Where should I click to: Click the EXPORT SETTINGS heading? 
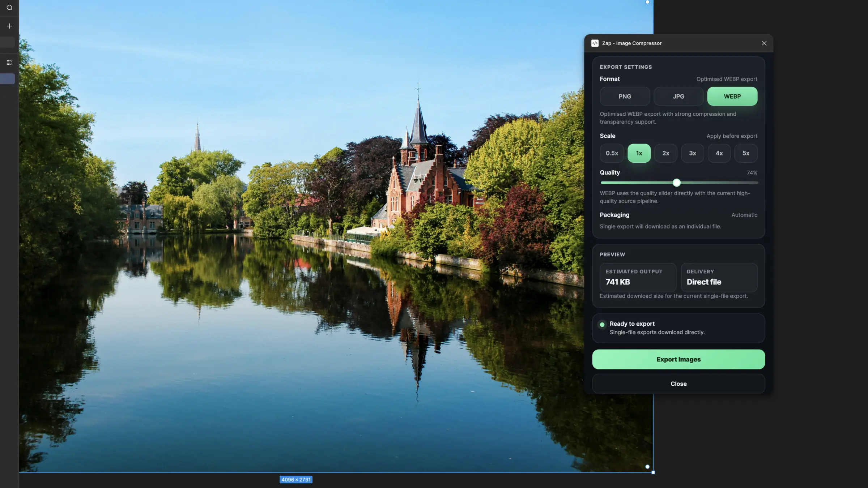[x=626, y=67]
